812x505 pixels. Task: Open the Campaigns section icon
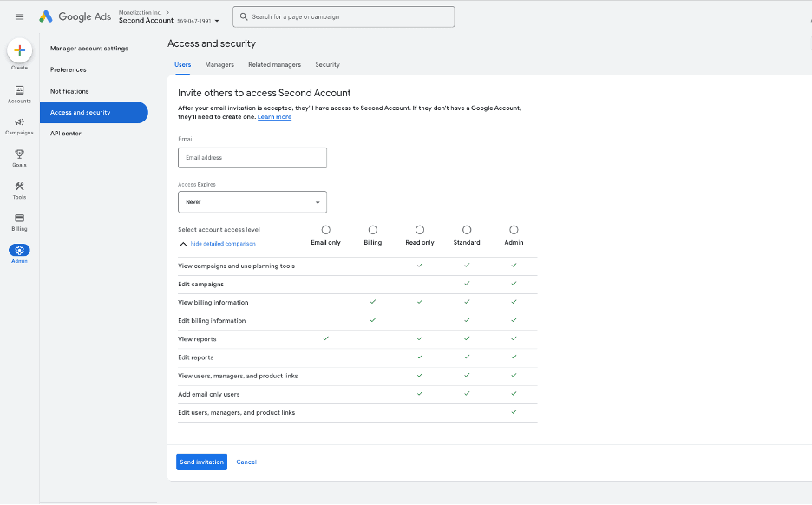[x=19, y=122]
